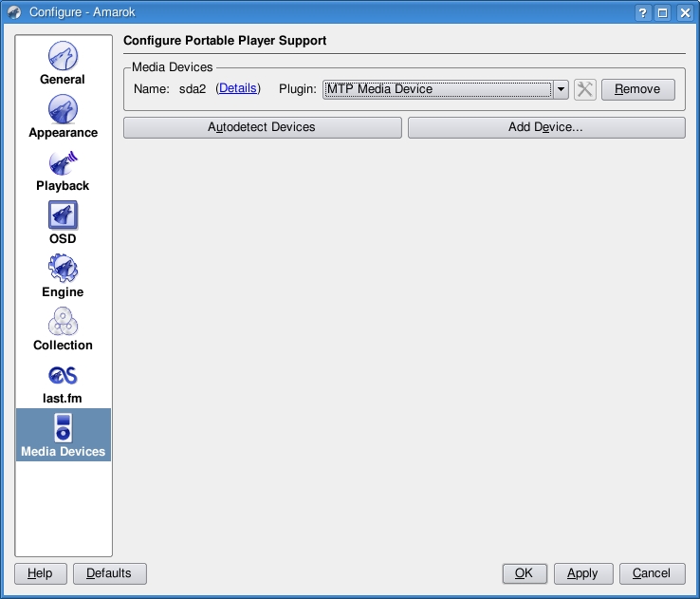Apply the current configuration changes

(x=582, y=573)
